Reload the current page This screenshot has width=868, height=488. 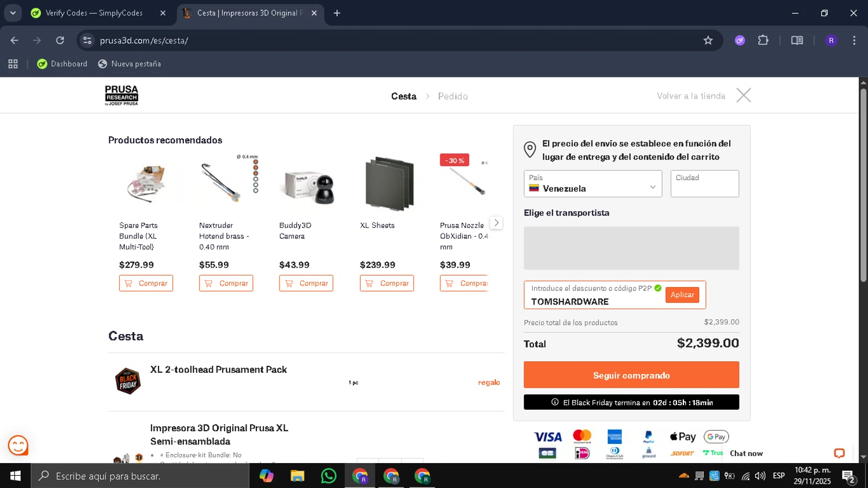click(x=60, y=41)
